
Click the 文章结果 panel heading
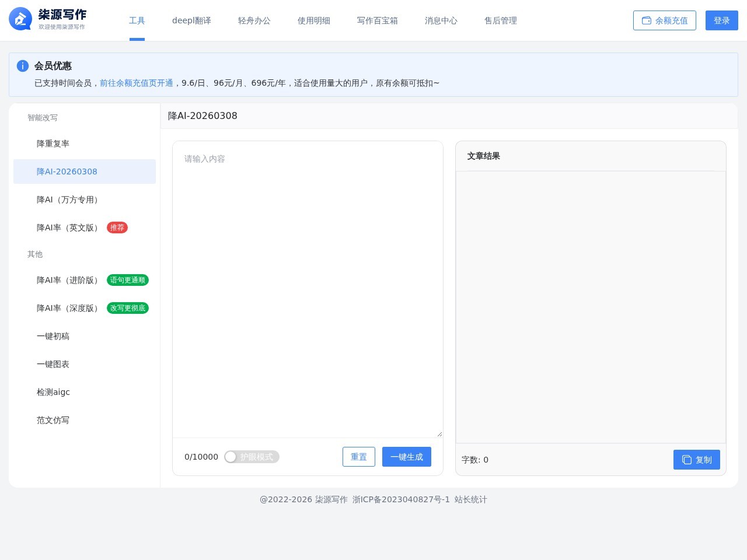pos(484,156)
